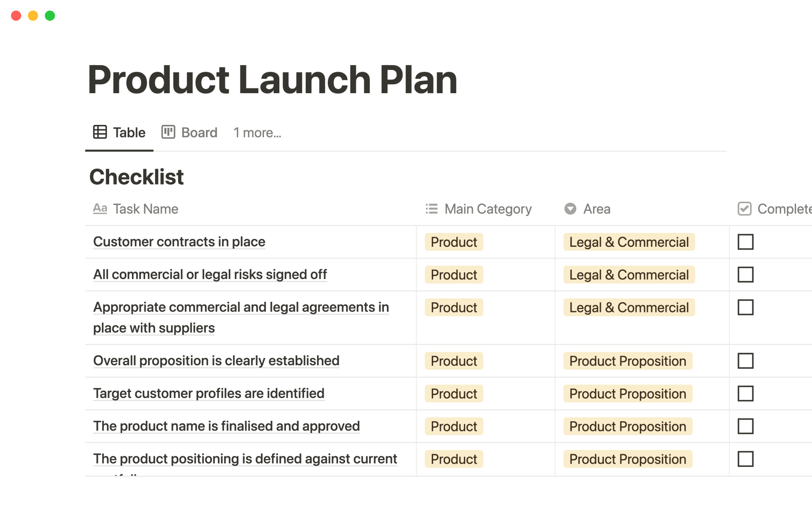This screenshot has width=812, height=508.
Task: Open the Area column header menu
Action: (x=596, y=209)
